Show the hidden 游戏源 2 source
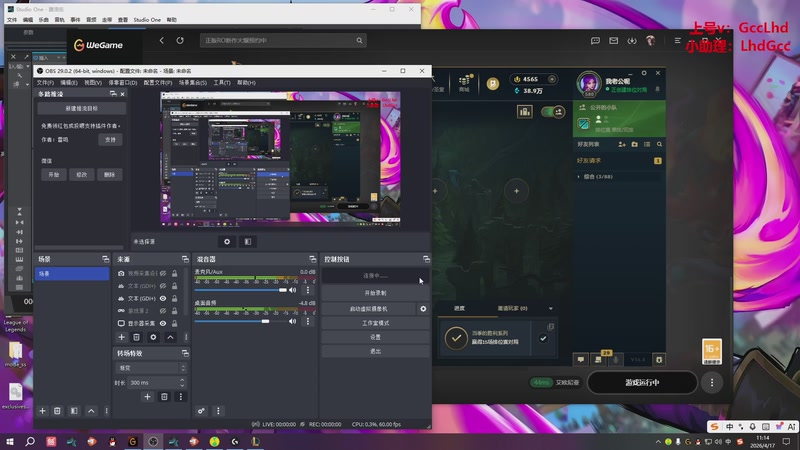 tap(163, 311)
